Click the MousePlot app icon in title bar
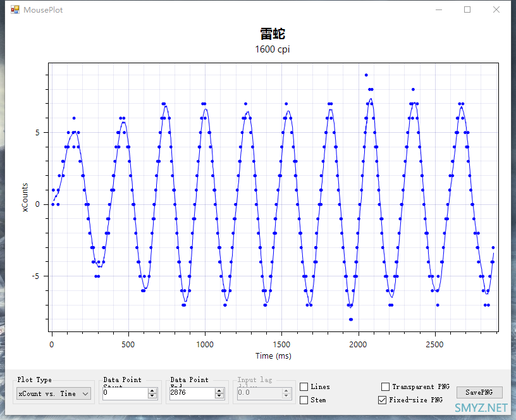 (x=15, y=9)
